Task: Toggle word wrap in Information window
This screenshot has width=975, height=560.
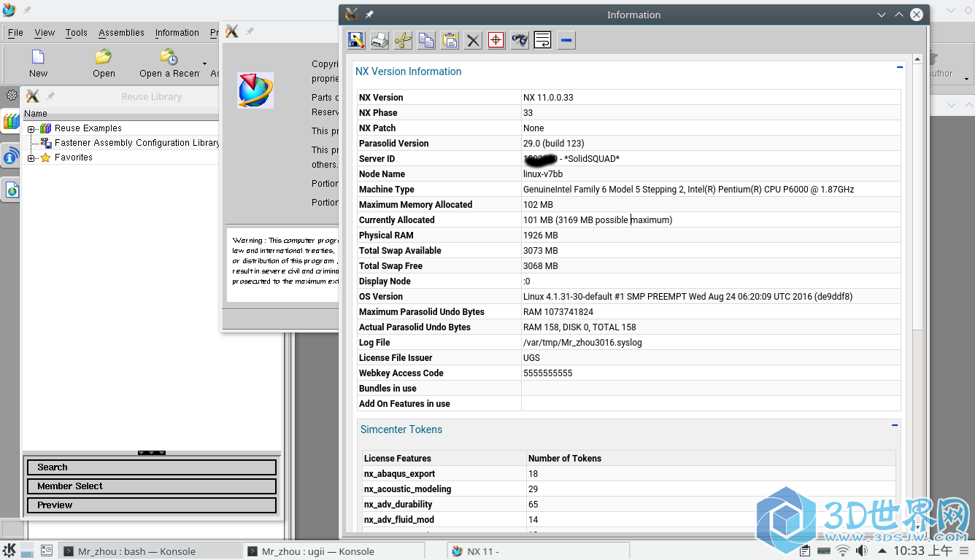Action: 543,41
